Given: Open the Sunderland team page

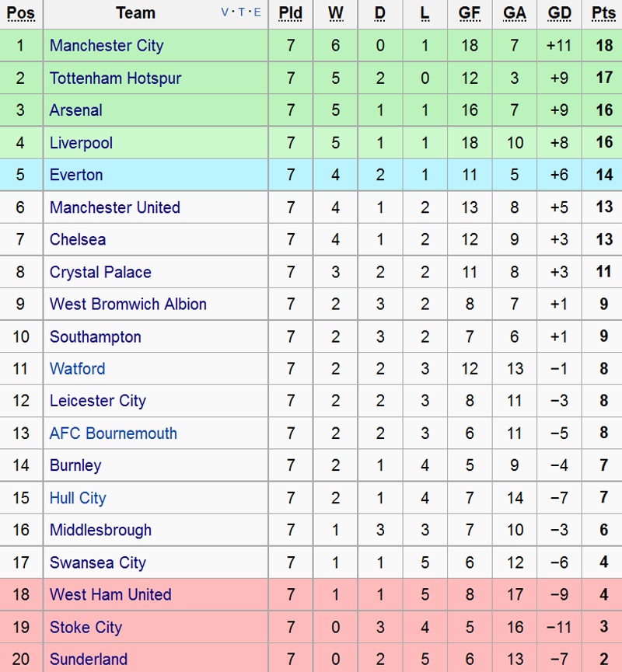Looking at the screenshot, I should (89, 659).
